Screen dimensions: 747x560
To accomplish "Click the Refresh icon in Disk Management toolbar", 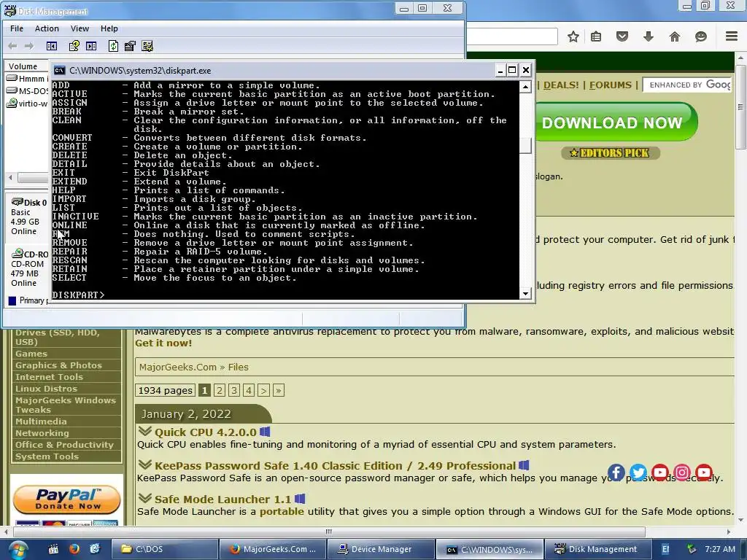I will 113,46.
